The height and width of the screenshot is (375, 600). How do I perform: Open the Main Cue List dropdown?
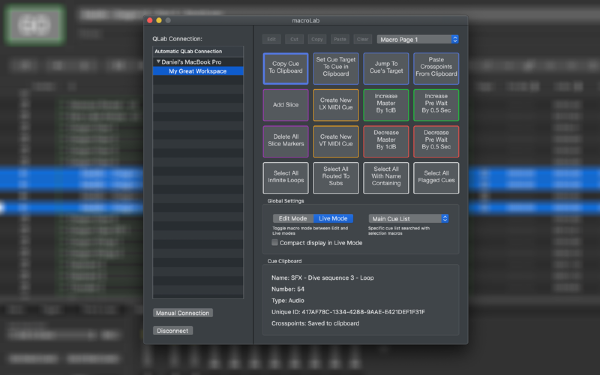(x=408, y=218)
